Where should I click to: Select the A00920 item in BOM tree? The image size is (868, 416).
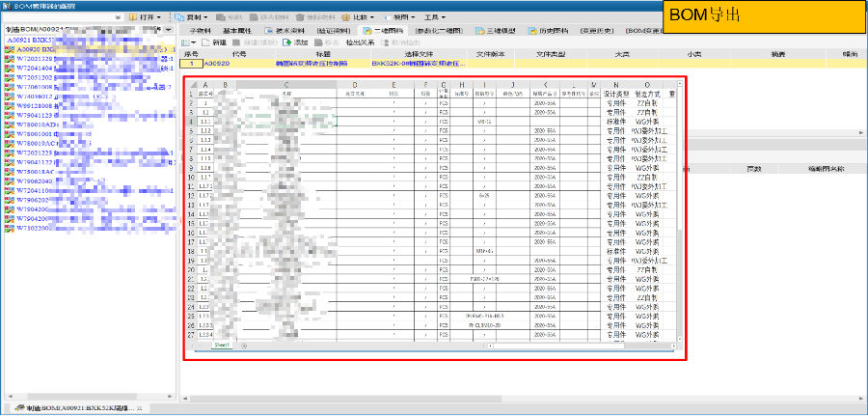[39, 48]
